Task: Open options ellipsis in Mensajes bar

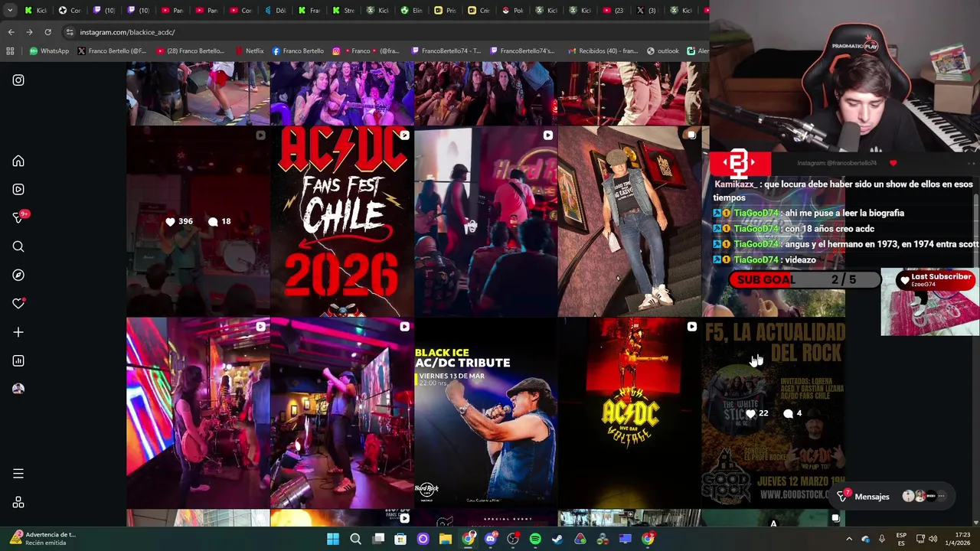Action: click(x=941, y=497)
